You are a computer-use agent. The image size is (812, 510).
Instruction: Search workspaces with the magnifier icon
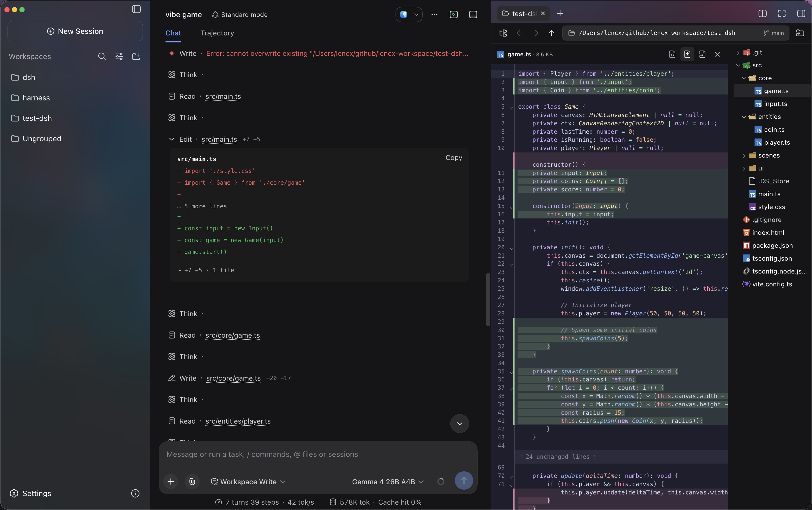pos(102,56)
